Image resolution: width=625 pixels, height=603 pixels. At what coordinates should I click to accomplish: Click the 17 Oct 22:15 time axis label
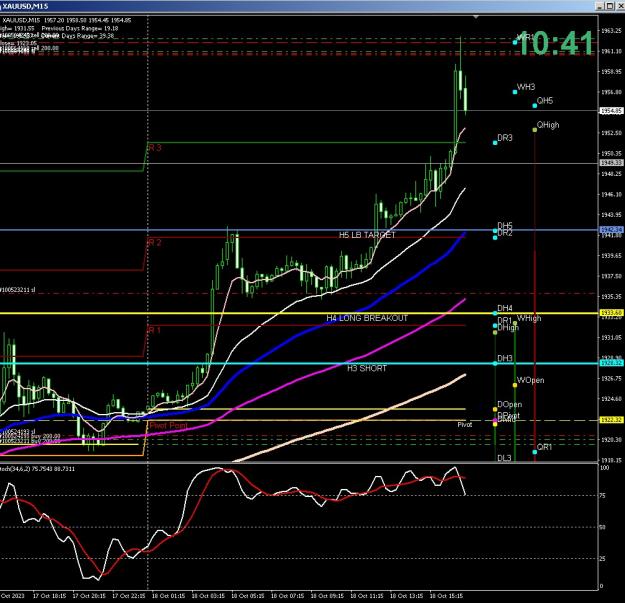tap(129, 596)
